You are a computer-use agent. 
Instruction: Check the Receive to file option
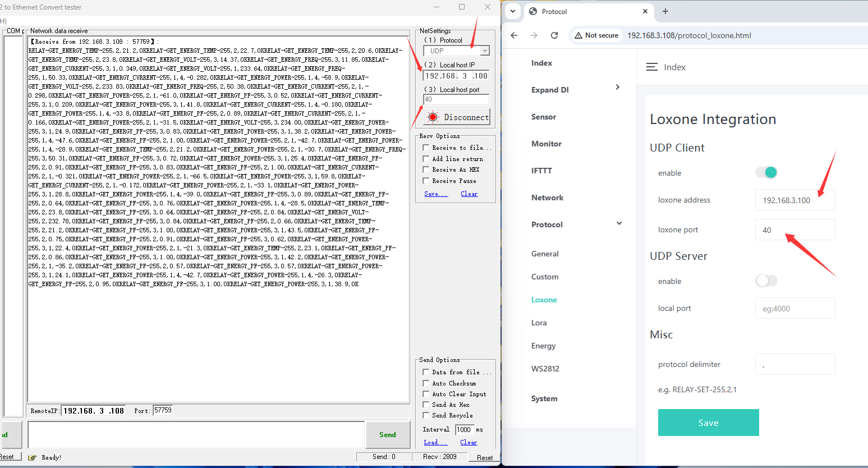click(426, 148)
